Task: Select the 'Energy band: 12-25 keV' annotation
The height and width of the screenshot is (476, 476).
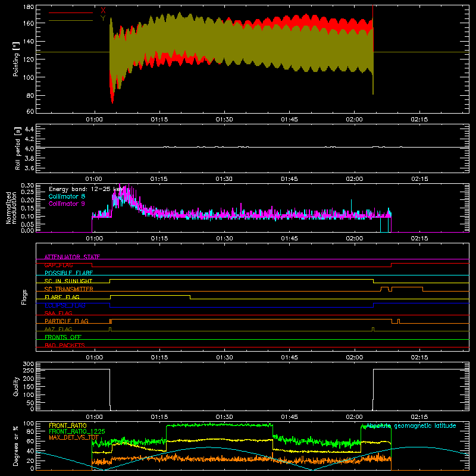Action: pos(86,189)
